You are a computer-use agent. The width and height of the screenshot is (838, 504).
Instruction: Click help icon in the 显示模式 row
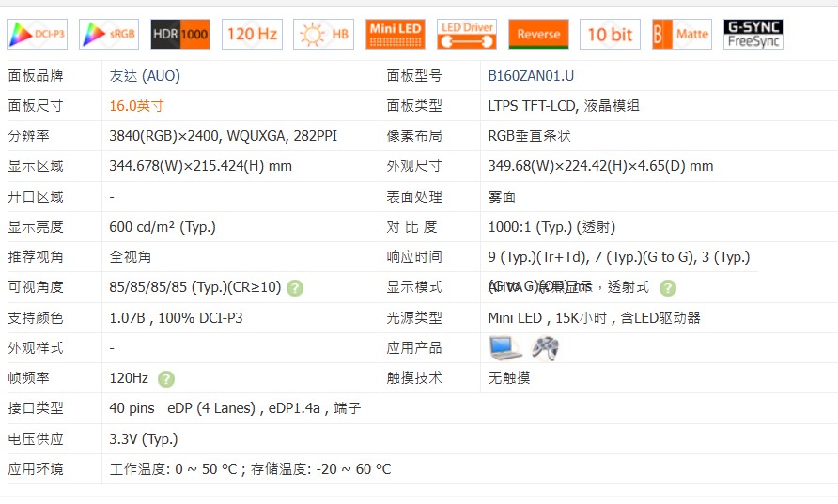pyautogui.click(x=668, y=288)
